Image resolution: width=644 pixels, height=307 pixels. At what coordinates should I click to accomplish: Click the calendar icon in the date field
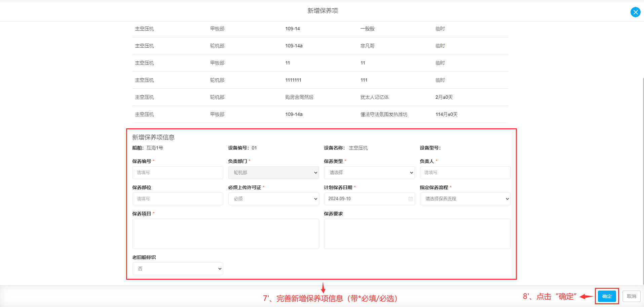pos(410,199)
